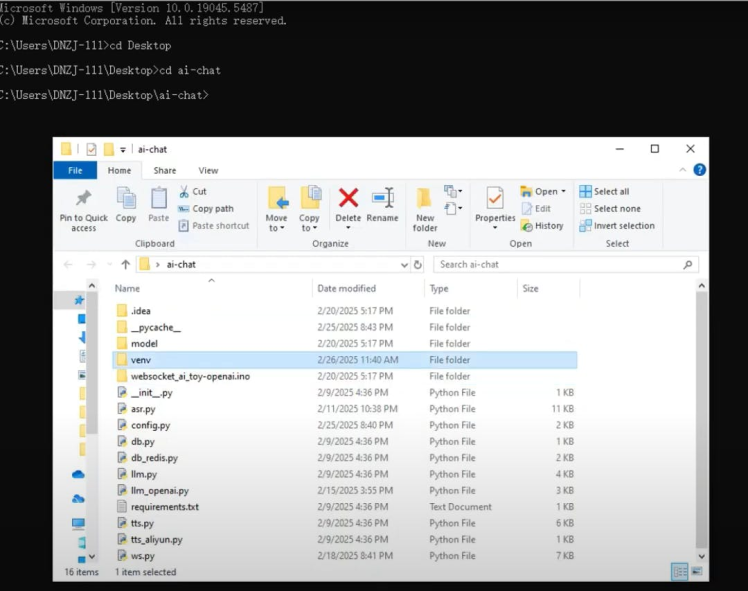Open the Quick Access Toolbar customize dropdown
The image size is (748, 591).
(124, 150)
